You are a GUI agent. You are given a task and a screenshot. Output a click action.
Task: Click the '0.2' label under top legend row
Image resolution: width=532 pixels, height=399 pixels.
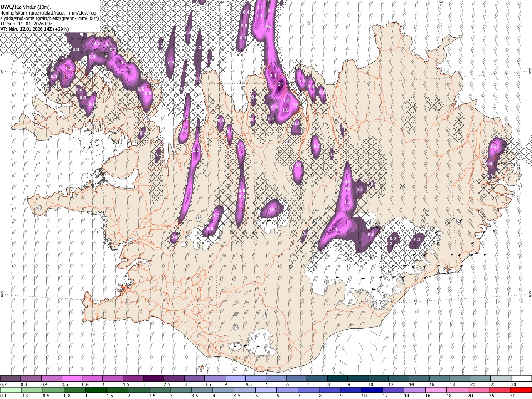(x=4, y=384)
